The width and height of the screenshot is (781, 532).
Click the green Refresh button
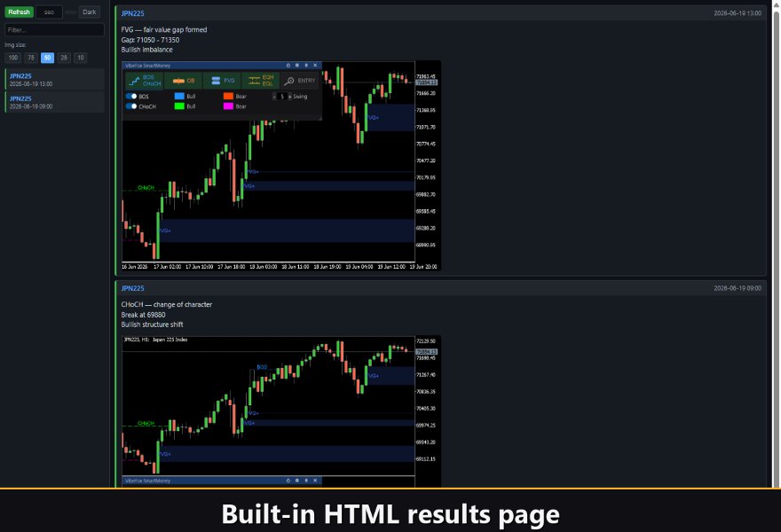(20, 12)
